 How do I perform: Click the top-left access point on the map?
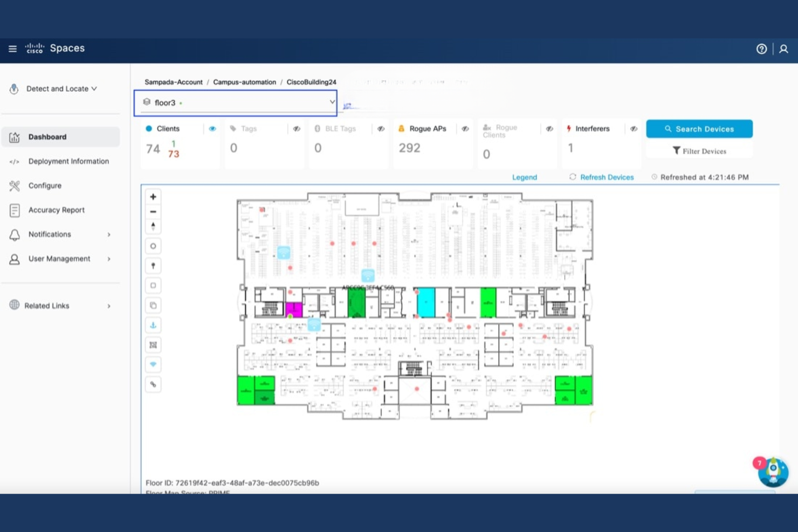284,252
